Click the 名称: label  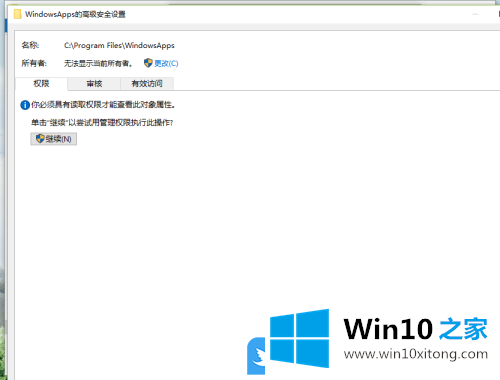(30, 45)
